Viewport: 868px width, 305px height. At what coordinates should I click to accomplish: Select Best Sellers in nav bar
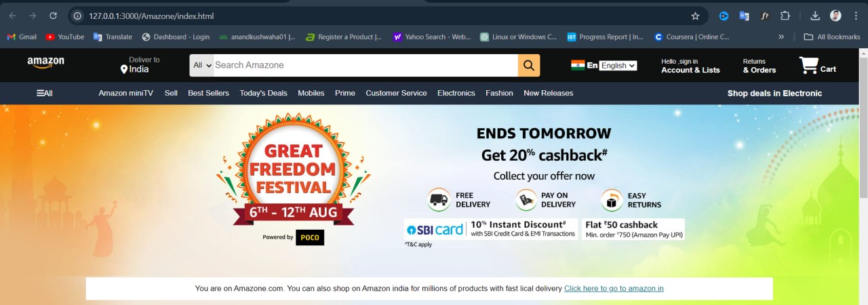pos(208,93)
